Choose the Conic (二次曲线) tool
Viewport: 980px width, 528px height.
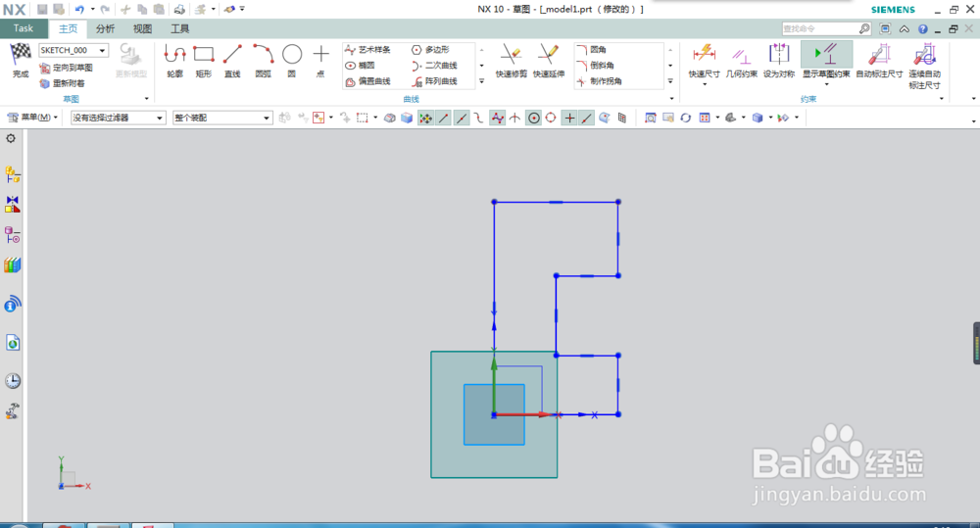[x=434, y=66]
